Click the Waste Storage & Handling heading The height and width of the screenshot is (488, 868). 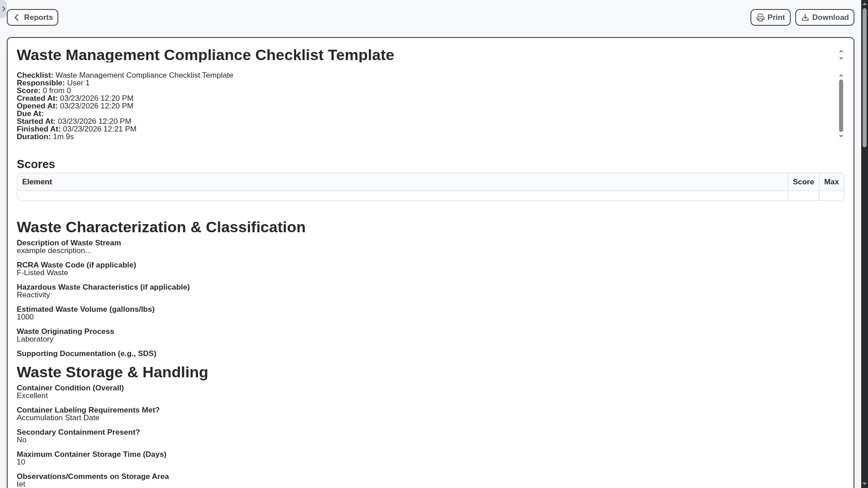pyautogui.click(x=112, y=372)
